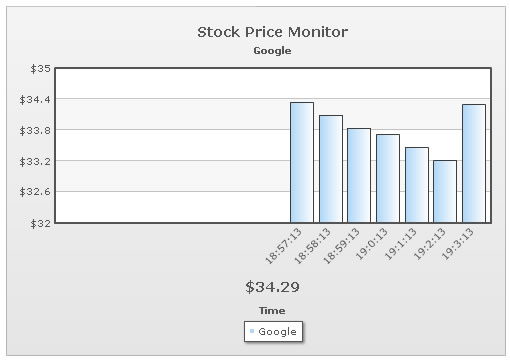
Task: Select the latest bar at 19:3:13
Action: (474, 163)
